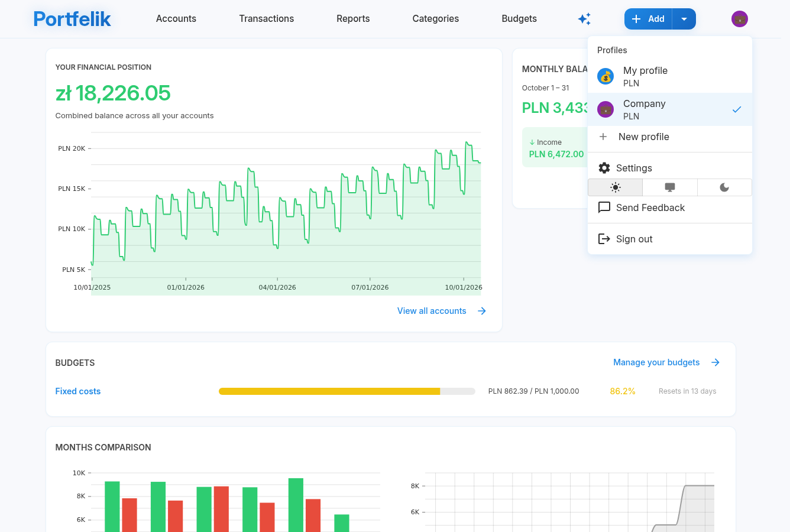Viewport: 790px width, 532px height.
Task: Switch to My profile
Action: pyautogui.click(x=670, y=76)
